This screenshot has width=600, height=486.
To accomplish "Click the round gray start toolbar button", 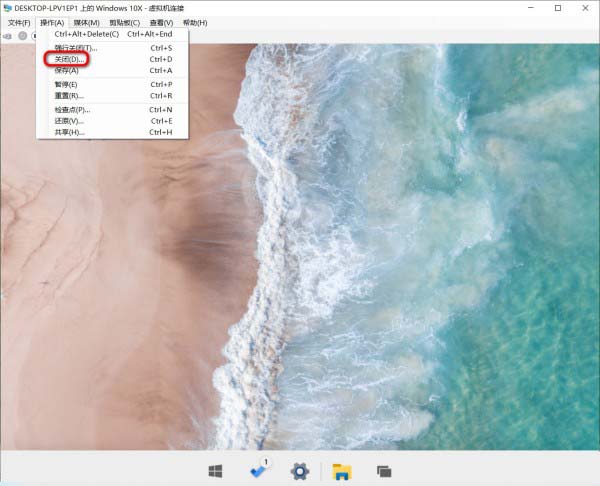I will (23, 36).
